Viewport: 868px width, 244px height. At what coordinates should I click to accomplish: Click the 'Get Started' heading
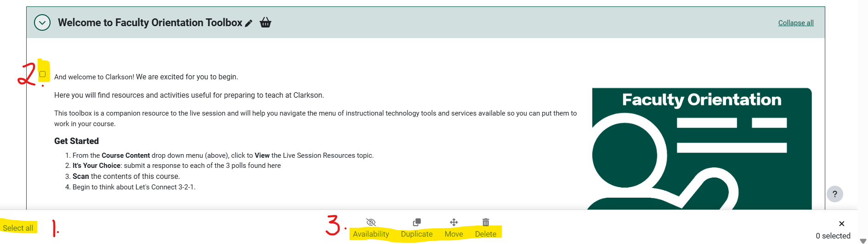click(x=76, y=141)
